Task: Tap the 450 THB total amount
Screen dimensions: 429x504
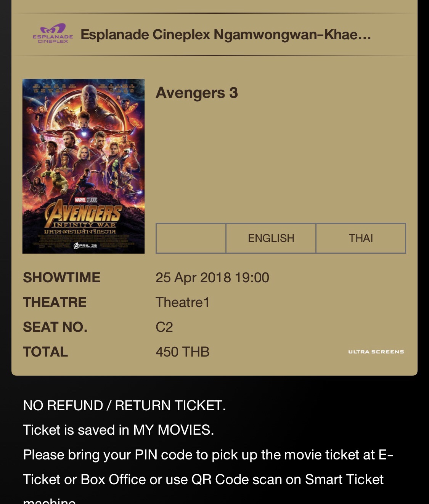Action: [183, 352]
